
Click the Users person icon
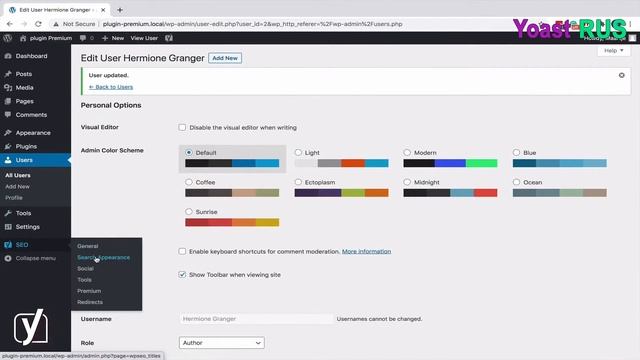(x=8, y=160)
